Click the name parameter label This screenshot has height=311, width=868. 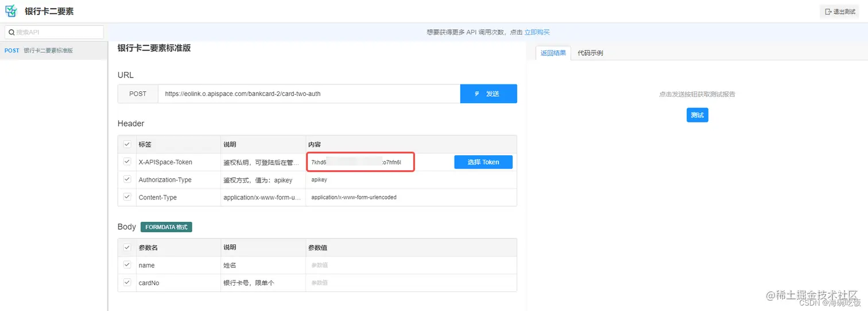[146, 265]
